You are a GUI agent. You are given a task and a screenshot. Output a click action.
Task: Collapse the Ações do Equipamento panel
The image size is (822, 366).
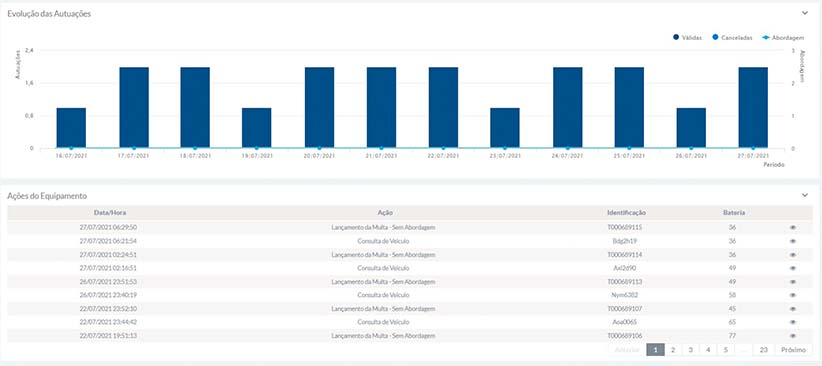pos(805,195)
